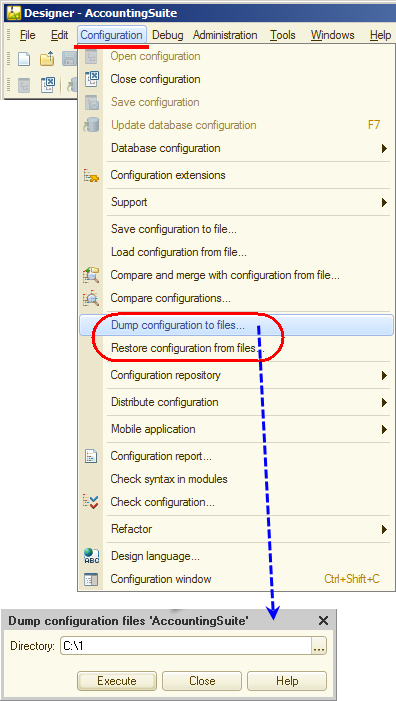
Task: Open the File menu
Action: coord(27,35)
